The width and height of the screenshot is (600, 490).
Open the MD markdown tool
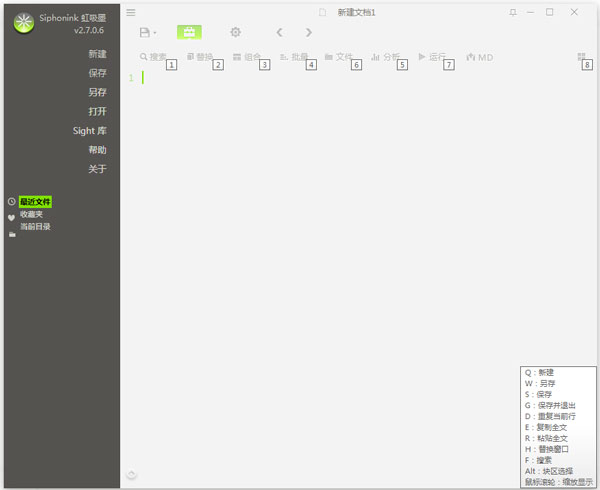479,57
